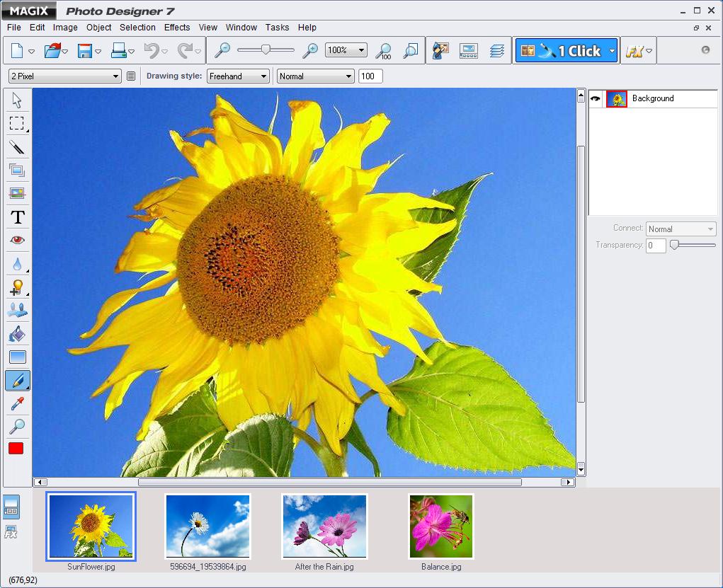Click the red foreground color swatch
The image size is (723, 588).
point(16,449)
